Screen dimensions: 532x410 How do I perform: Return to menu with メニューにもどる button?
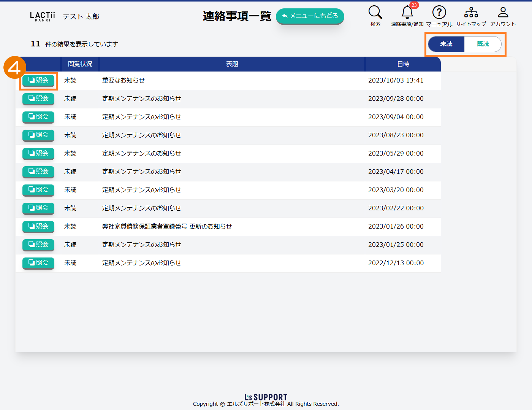(310, 16)
